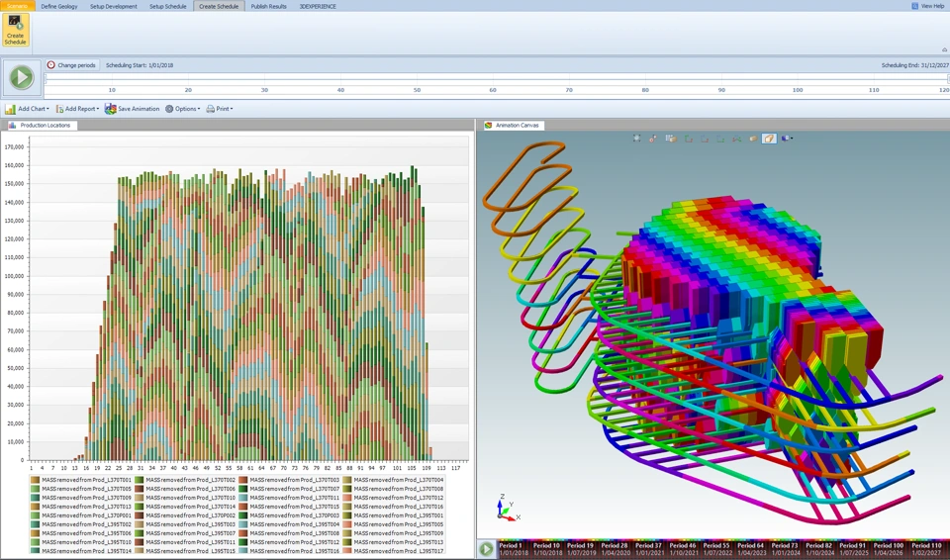The image size is (950, 560).
Task: Open the Add Chart dropdown
Action: click(x=28, y=109)
